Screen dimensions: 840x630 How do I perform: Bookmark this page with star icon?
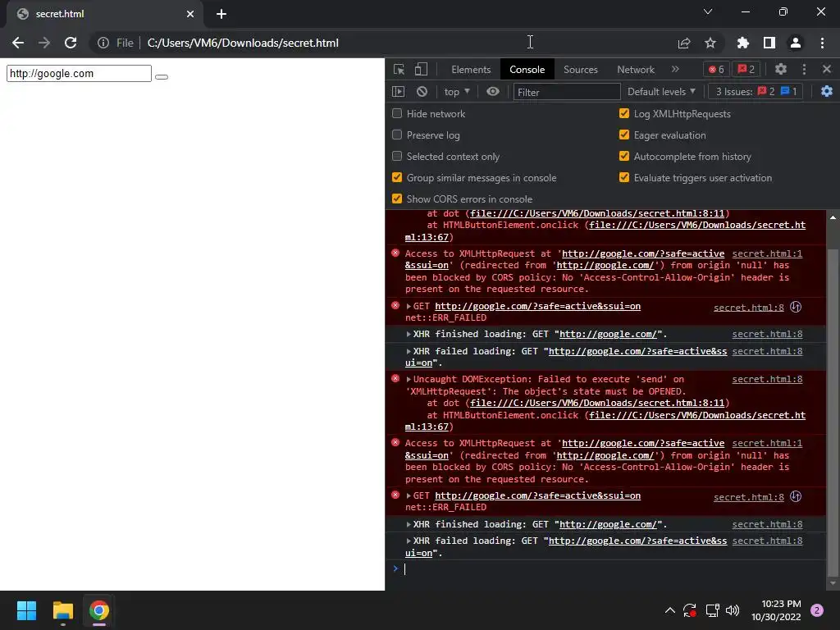tap(710, 43)
